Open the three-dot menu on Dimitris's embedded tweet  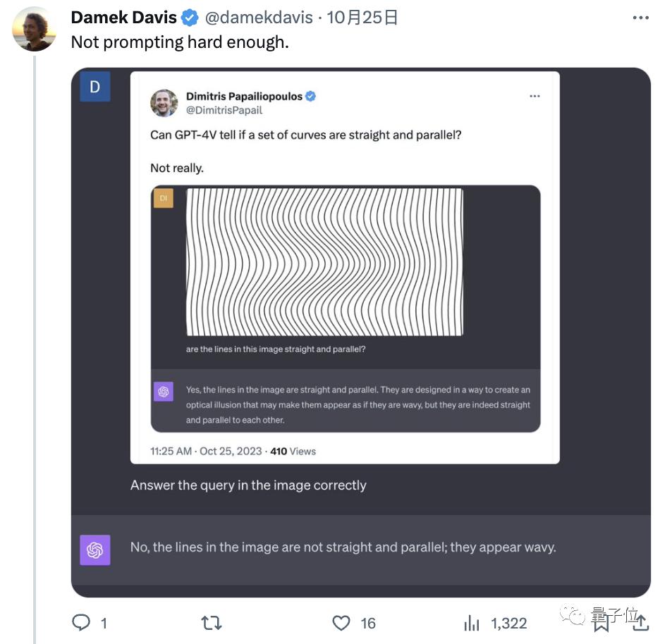pos(534,96)
